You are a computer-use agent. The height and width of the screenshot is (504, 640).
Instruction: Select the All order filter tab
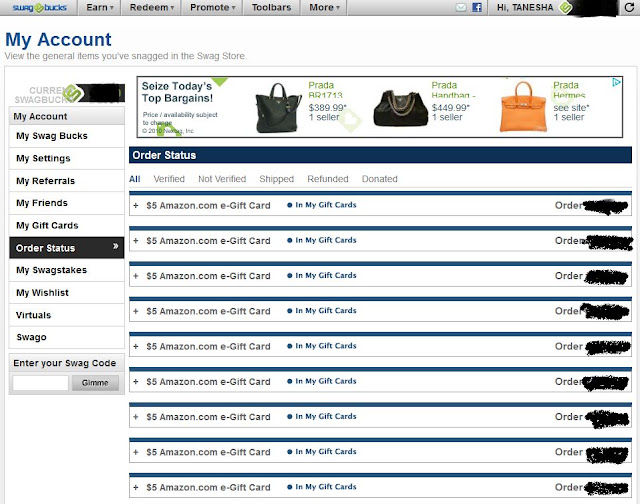tap(135, 179)
